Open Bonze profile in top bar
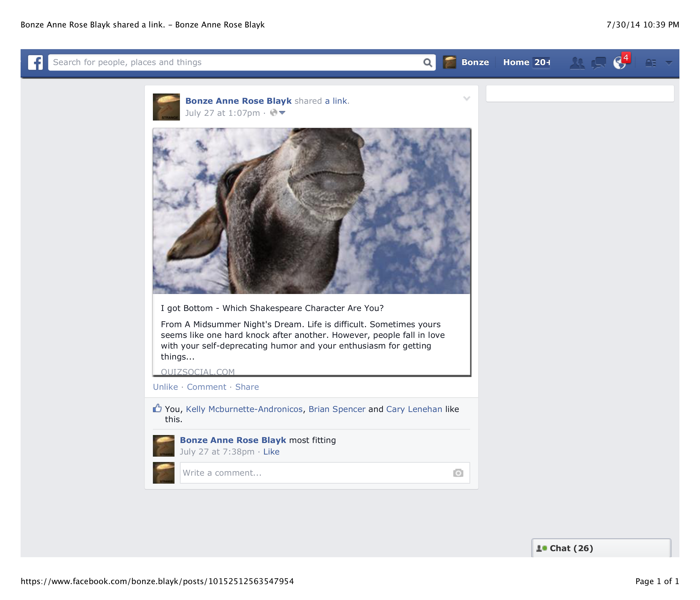The height and width of the screenshot is (600, 700). pyautogui.click(x=475, y=63)
